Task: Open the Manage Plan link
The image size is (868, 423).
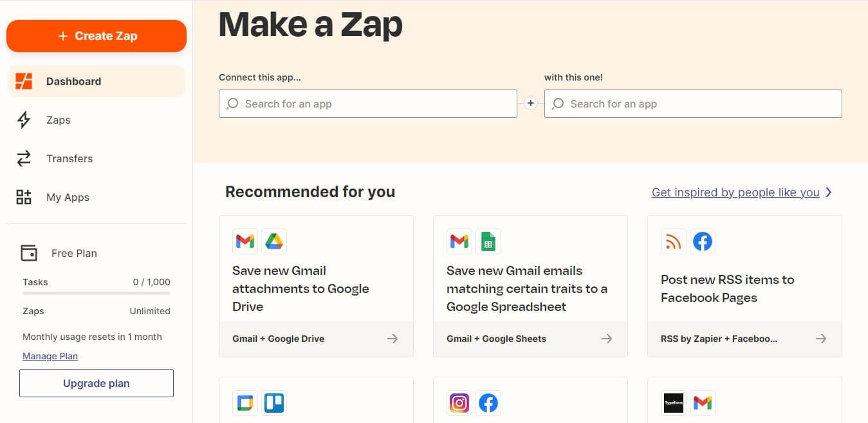Action: coord(50,355)
